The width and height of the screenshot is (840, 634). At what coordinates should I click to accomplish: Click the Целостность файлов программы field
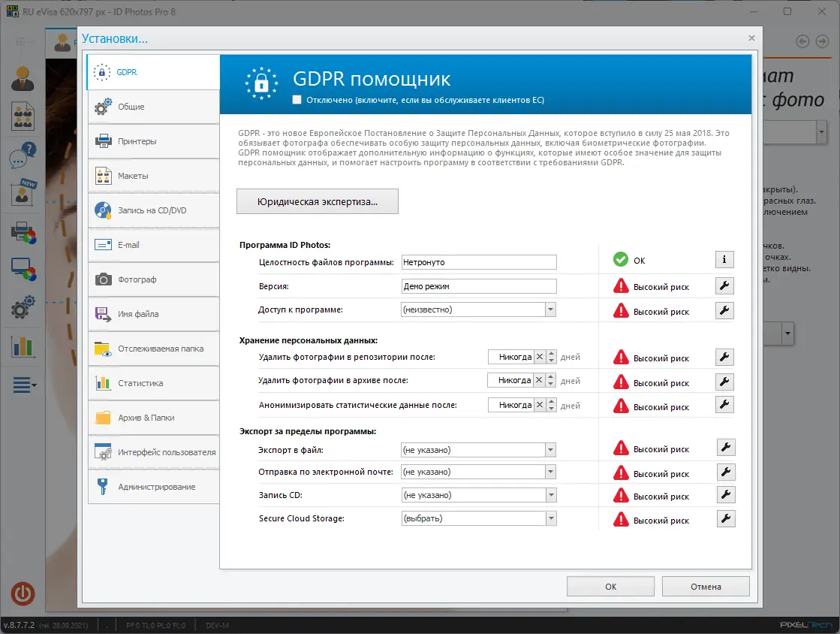[x=479, y=262]
